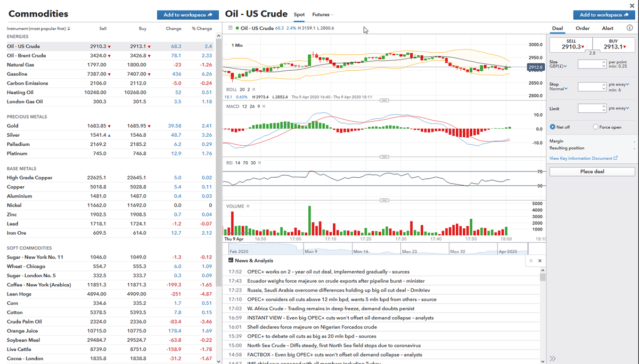639x364 pixels.
Task: Click the 2912.0 current price label on chart
Action: click(x=535, y=67)
